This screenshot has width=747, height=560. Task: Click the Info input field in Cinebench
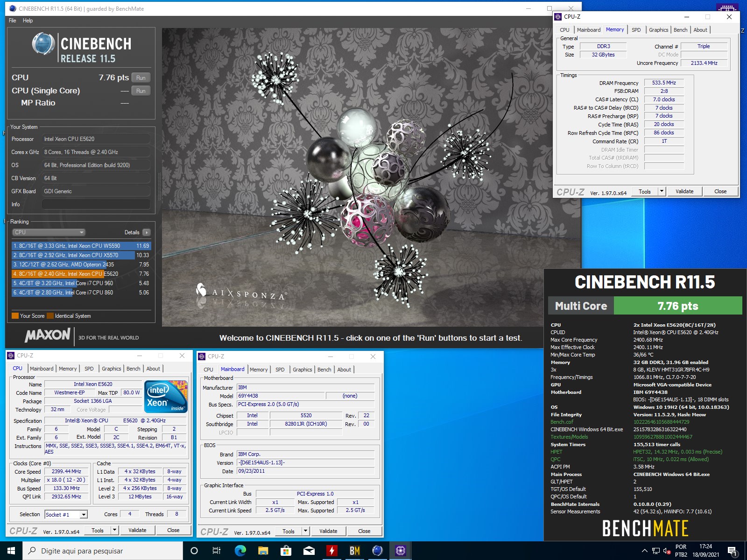[x=96, y=204]
